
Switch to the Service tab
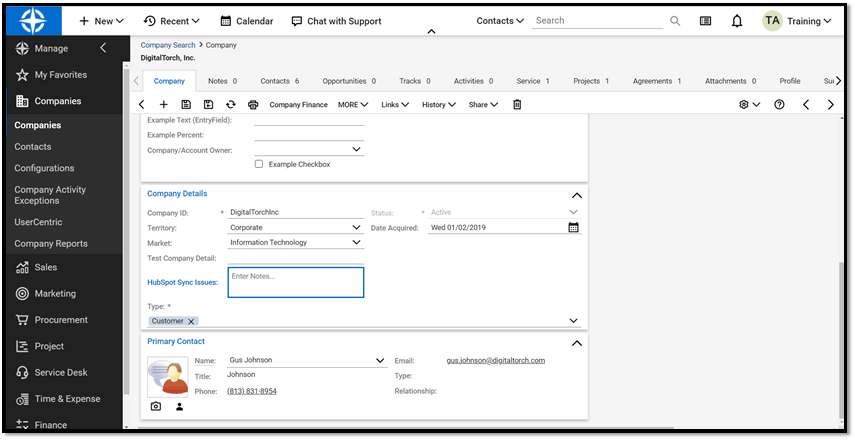(533, 81)
